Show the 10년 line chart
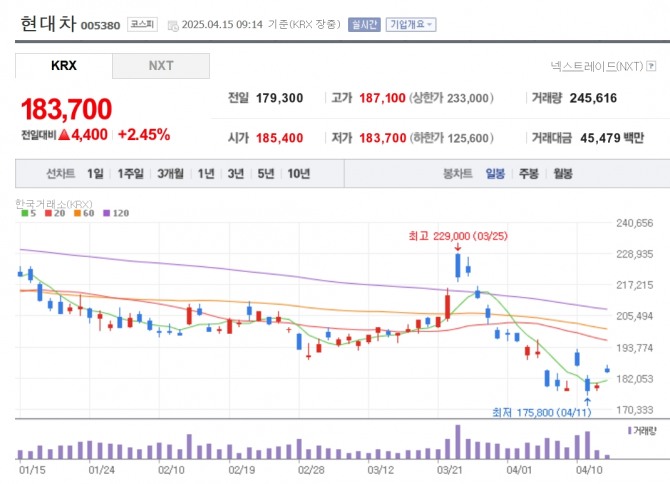670x484 pixels. (x=298, y=173)
